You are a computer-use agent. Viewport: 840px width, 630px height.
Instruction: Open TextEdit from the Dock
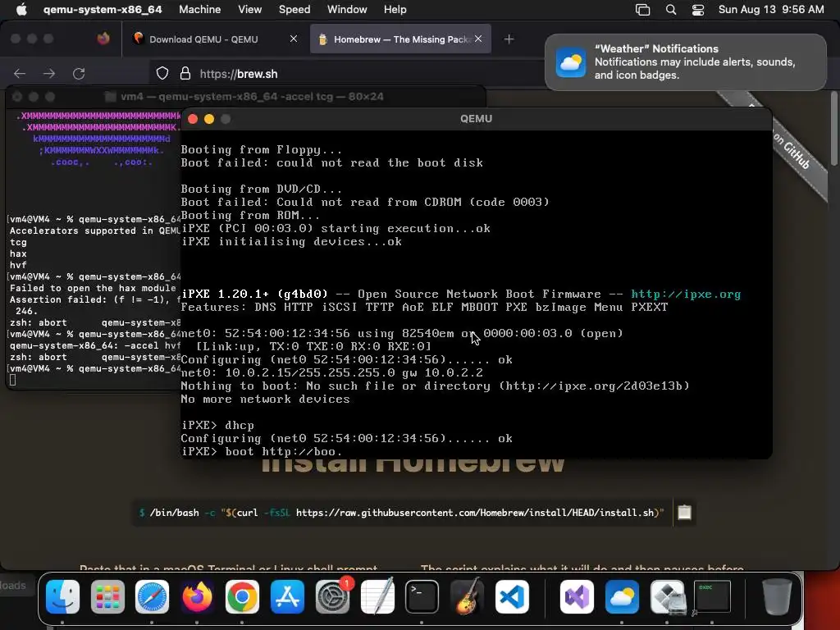(377, 596)
